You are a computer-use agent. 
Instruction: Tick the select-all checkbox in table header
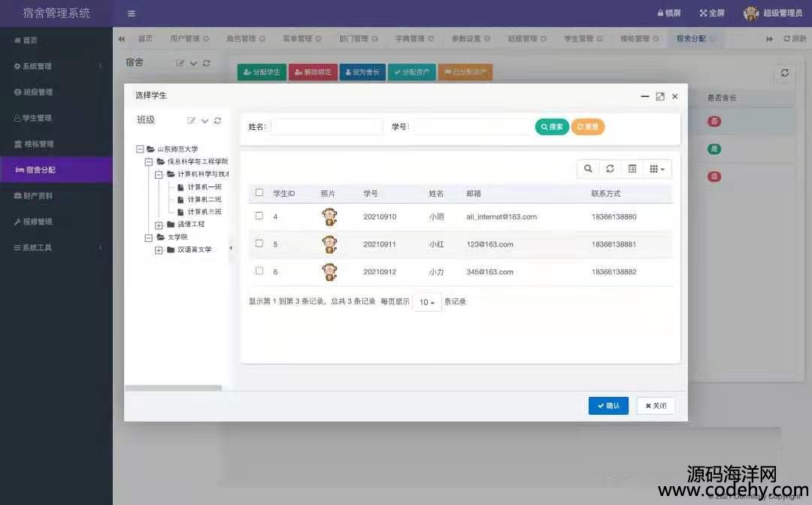(x=259, y=192)
